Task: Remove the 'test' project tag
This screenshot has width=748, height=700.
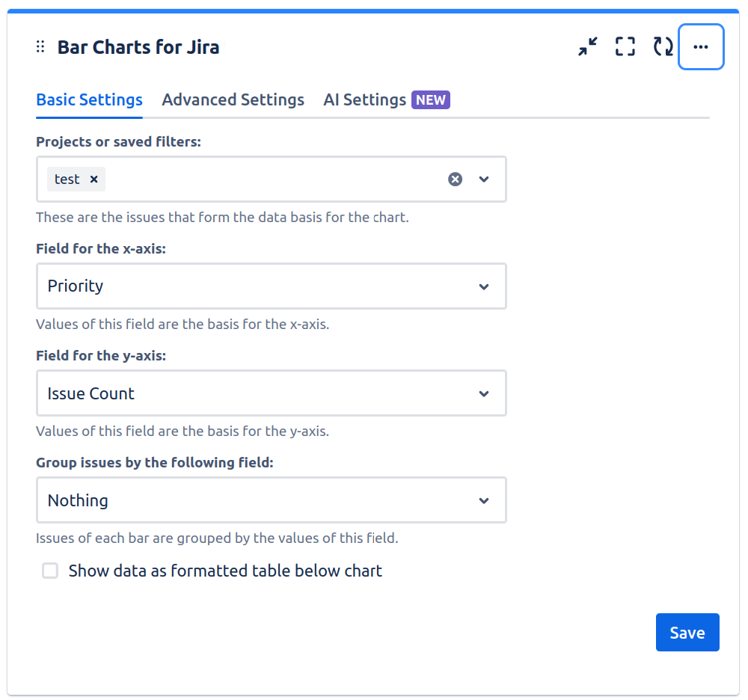Action: coord(94,179)
